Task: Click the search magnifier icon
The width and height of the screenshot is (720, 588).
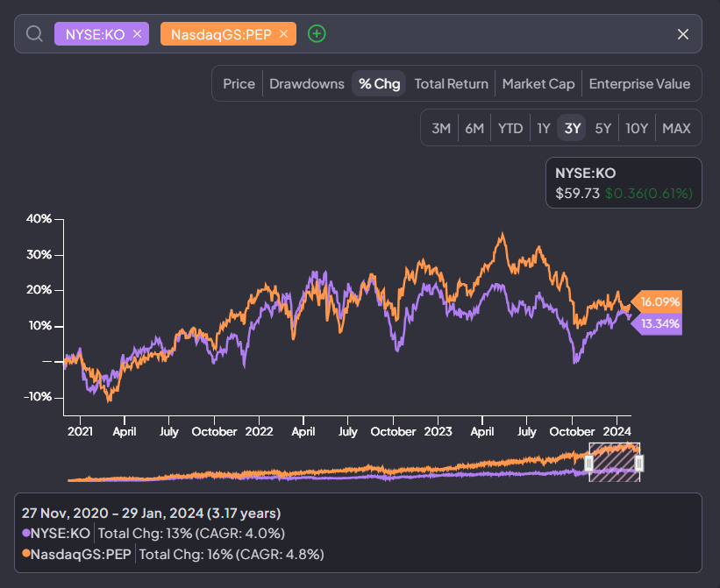Action: click(34, 34)
